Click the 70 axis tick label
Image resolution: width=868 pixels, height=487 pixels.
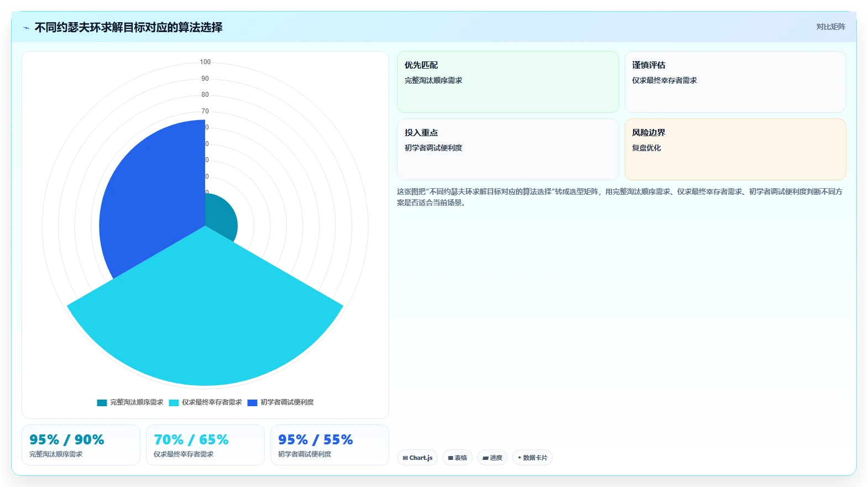pos(205,111)
